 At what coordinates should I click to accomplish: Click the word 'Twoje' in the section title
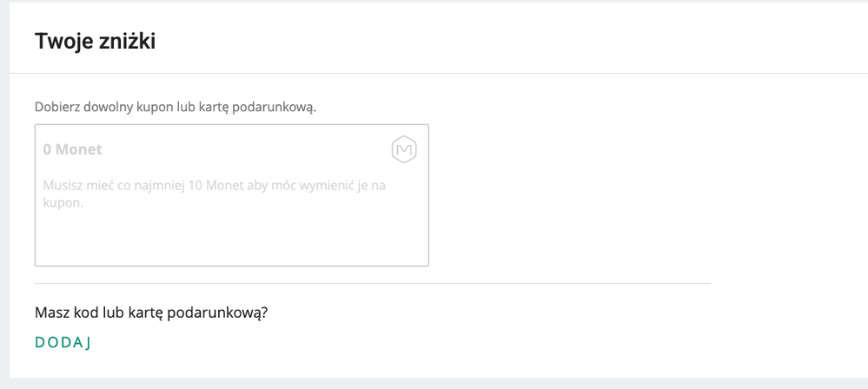point(57,42)
